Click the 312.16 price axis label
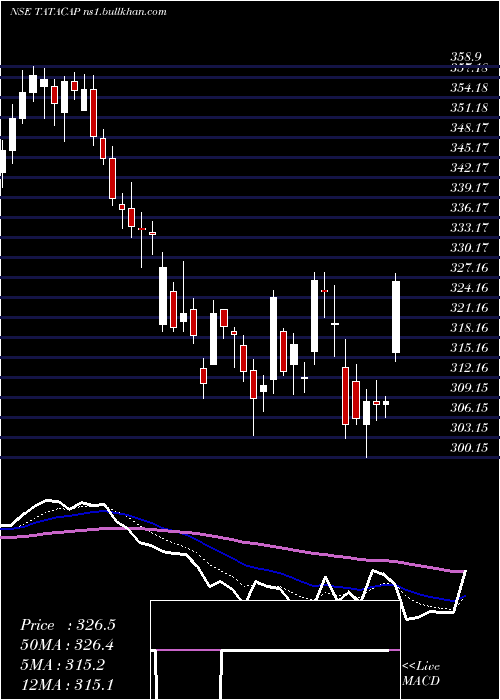The image size is (500, 700). tap(468, 368)
